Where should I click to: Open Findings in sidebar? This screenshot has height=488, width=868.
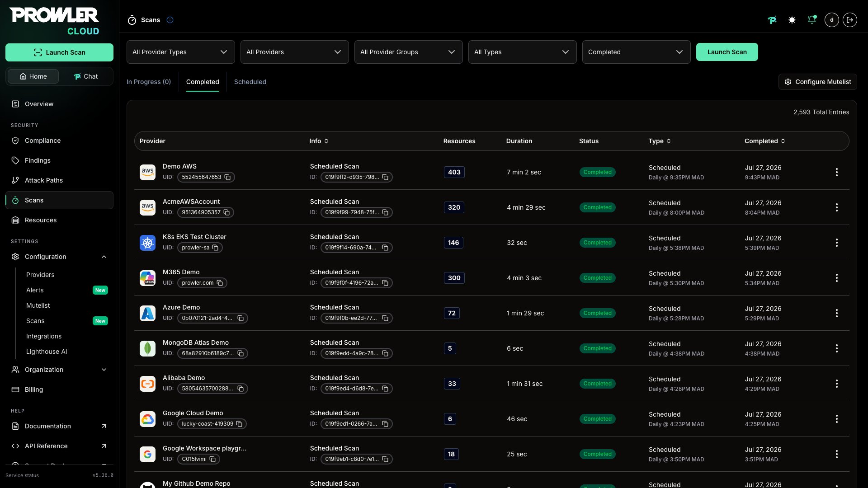tap(59, 160)
